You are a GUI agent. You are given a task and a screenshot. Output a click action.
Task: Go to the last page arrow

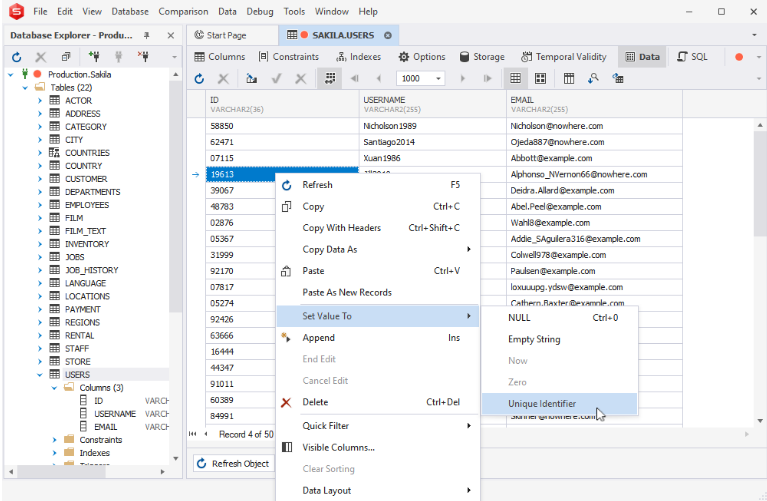click(487, 78)
